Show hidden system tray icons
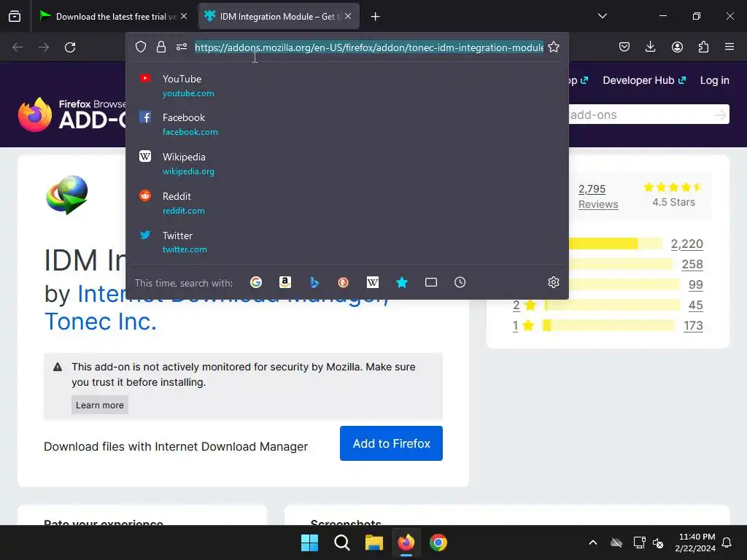The height and width of the screenshot is (560, 747). (593, 542)
